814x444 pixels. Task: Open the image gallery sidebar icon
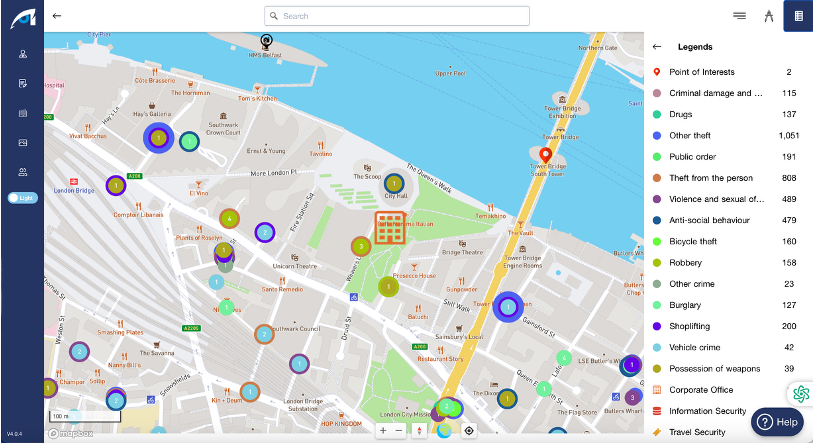[22, 143]
